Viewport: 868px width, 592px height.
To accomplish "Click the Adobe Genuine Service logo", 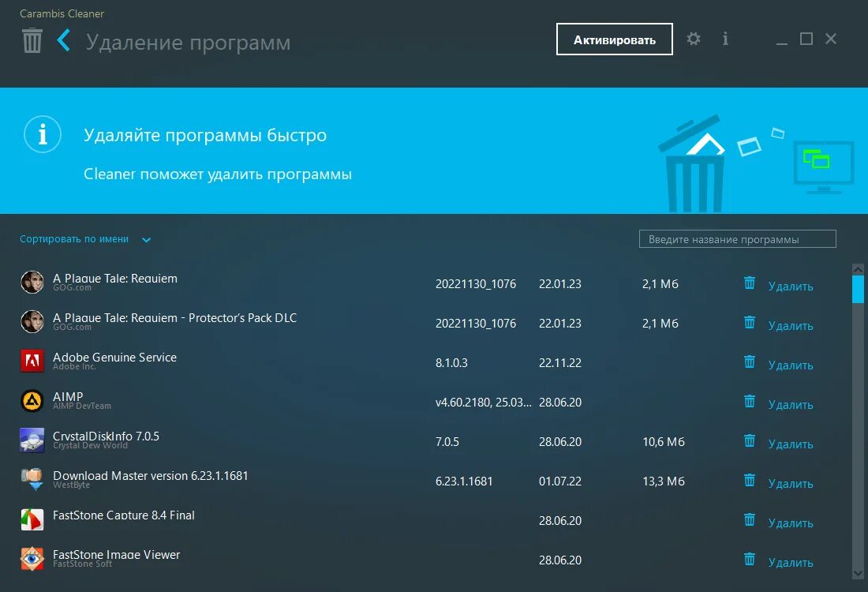I will click(x=32, y=361).
